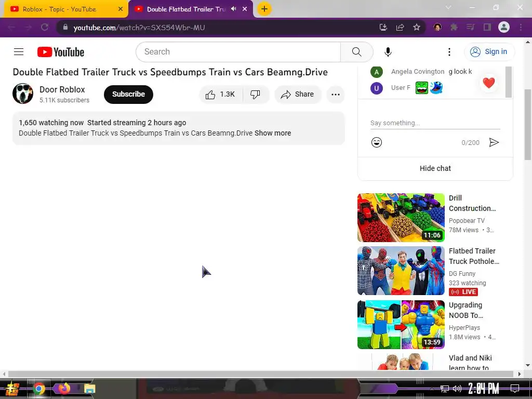Open Upgrading NOOB To video thumbnail

tap(401, 324)
